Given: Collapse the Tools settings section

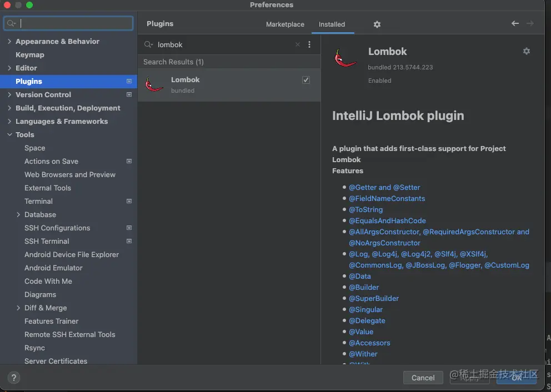Looking at the screenshot, I should (x=9, y=134).
